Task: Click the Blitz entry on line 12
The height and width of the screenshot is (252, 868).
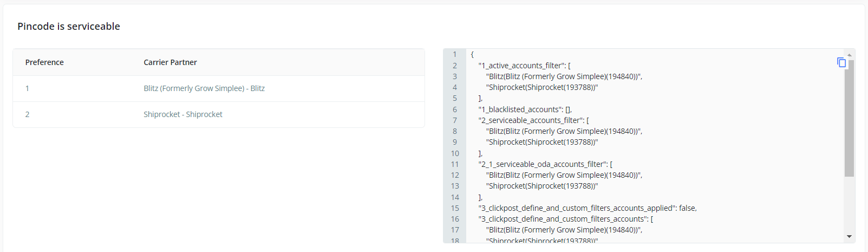Action: coord(564,175)
